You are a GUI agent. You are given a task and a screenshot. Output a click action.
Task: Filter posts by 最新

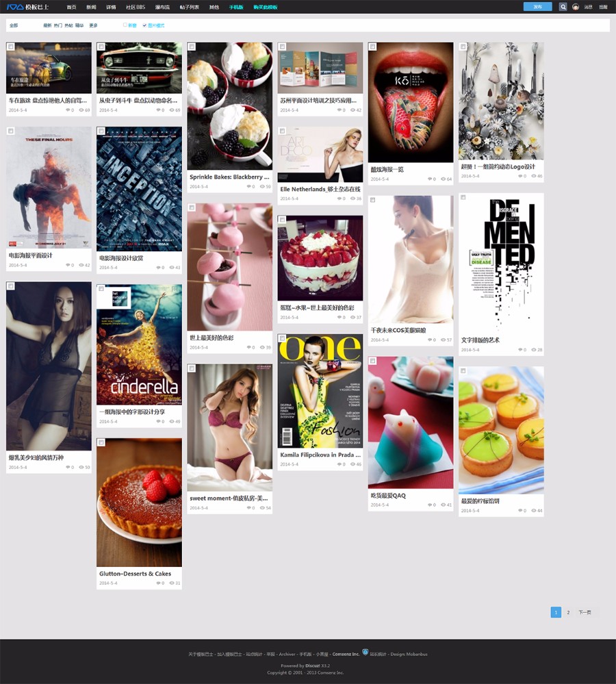point(47,25)
